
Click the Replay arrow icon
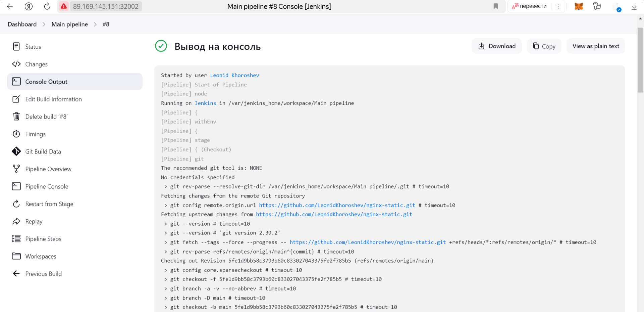(16, 221)
